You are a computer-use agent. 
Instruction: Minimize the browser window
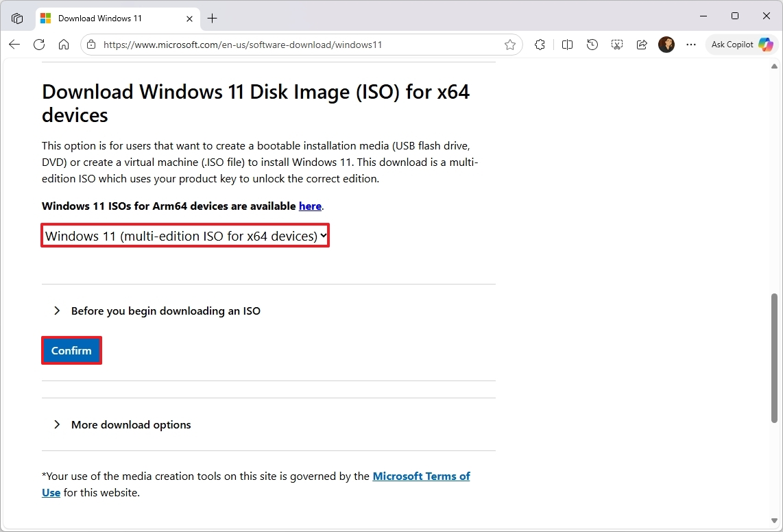click(703, 16)
